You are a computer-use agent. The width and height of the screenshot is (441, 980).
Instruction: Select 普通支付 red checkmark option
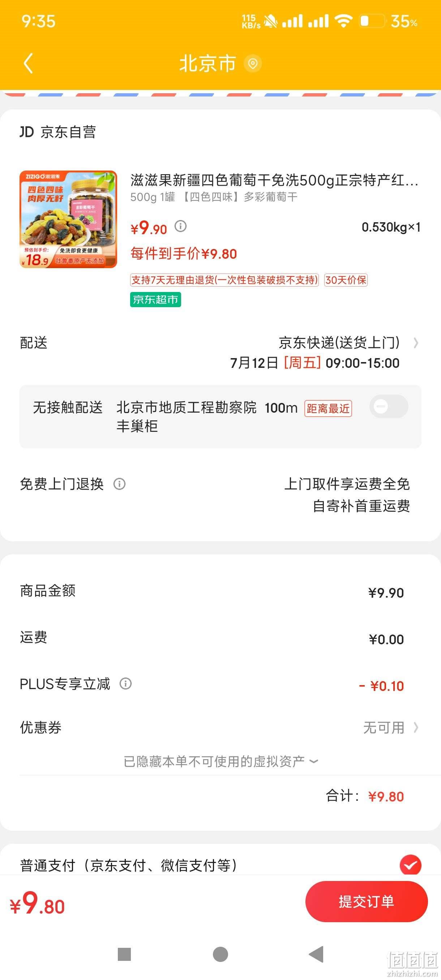410,865
